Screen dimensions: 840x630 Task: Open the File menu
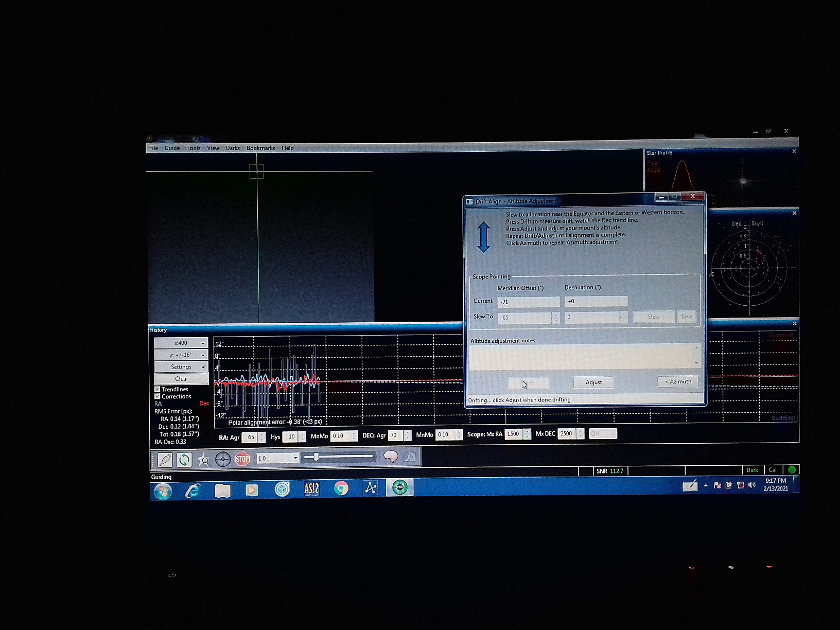(153, 148)
